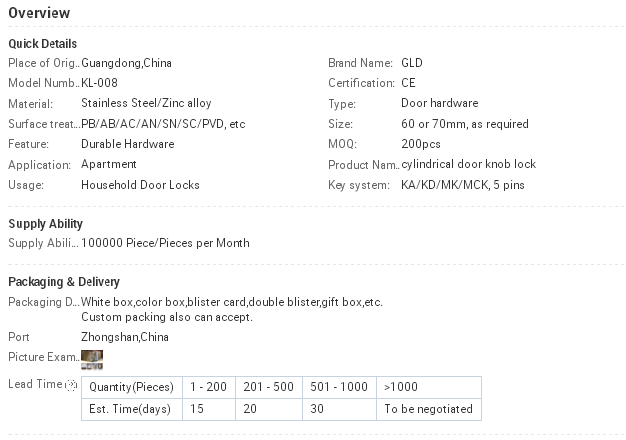The width and height of the screenshot is (626, 440).
Task: Click the To be negotiated table cell
Action: point(427,409)
